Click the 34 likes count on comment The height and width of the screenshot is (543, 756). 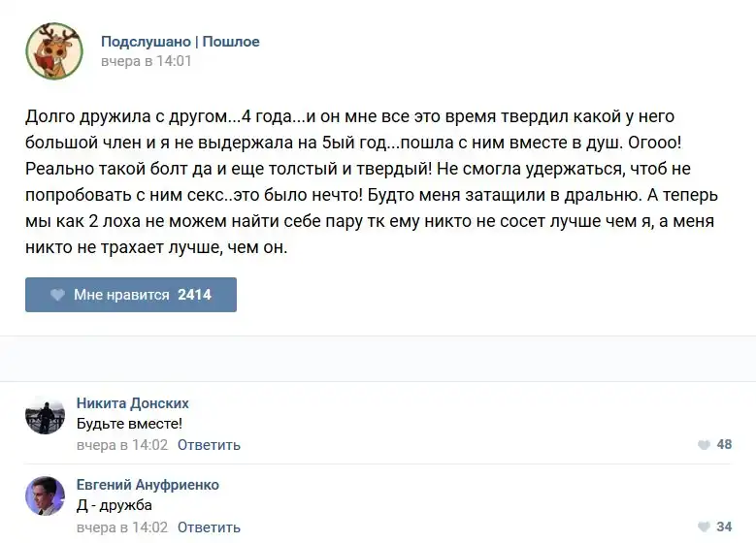[724, 527]
